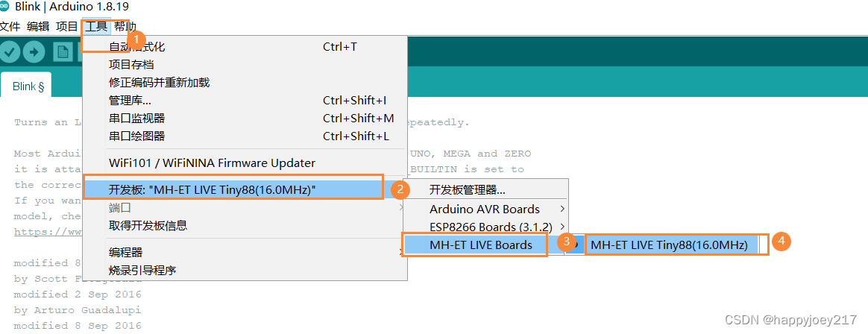Click the Verify checkmark toolbar icon
The width and height of the screenshot is (868, 334).
[10, 52]
